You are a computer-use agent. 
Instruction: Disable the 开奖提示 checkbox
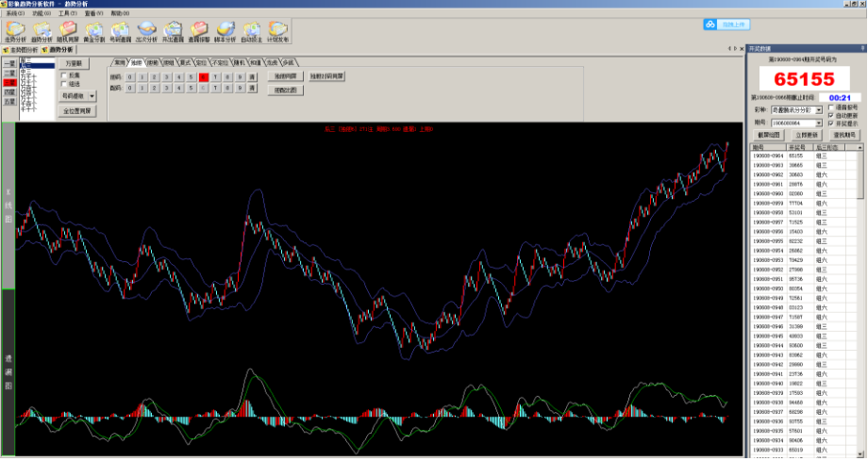(x=830, y=123)
